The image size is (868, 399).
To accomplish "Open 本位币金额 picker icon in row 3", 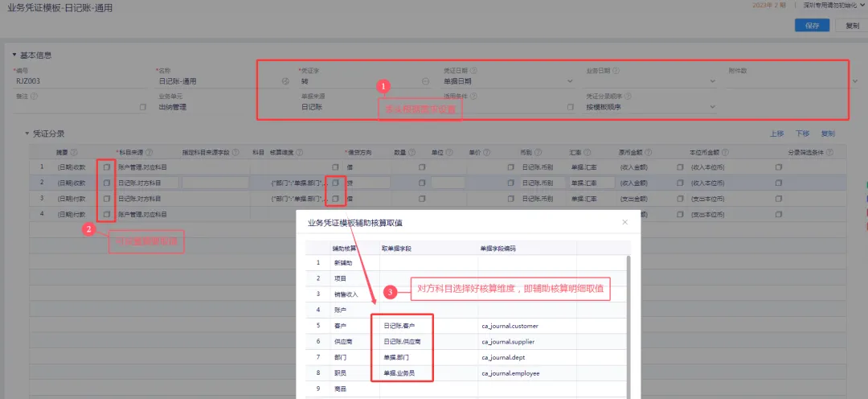I will 779,199.
